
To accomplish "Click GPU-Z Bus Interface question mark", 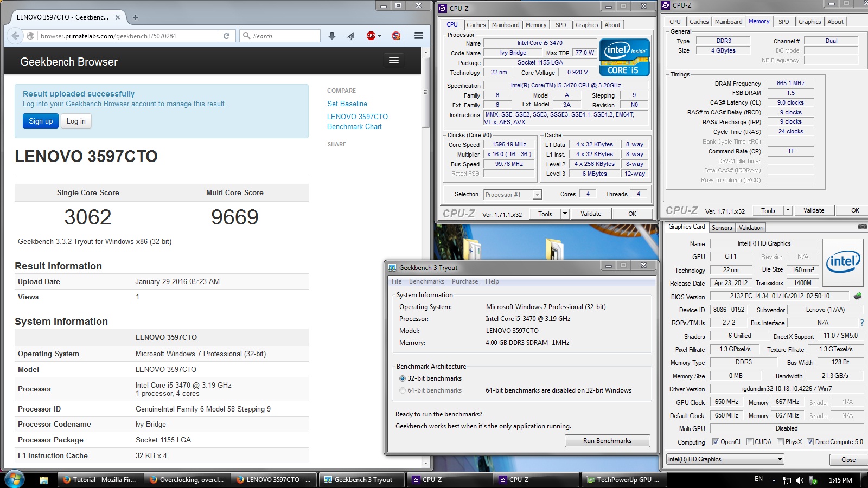I will [861, 323].
